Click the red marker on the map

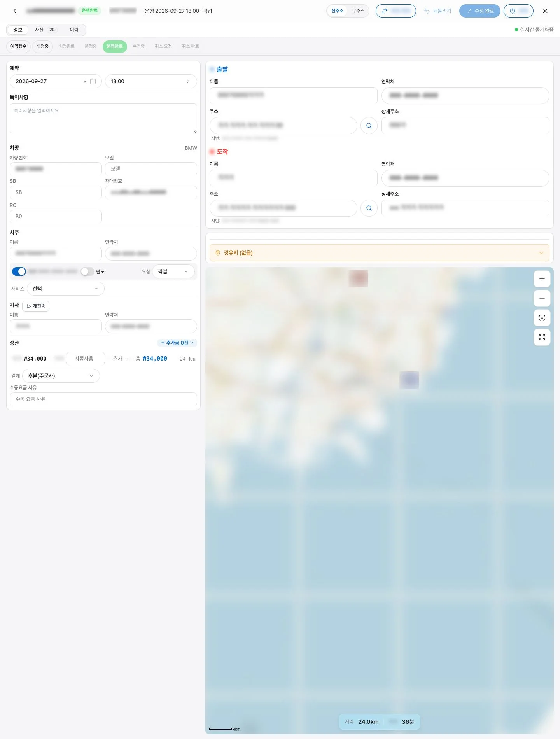pos(358,278)
